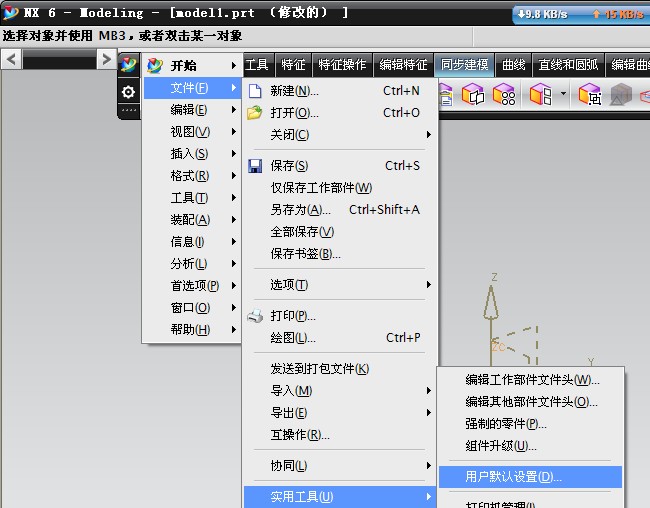The width and height of the screenshot is (650, 508).
Task: Open the 信息(I) menu
Action: point(192,242)
